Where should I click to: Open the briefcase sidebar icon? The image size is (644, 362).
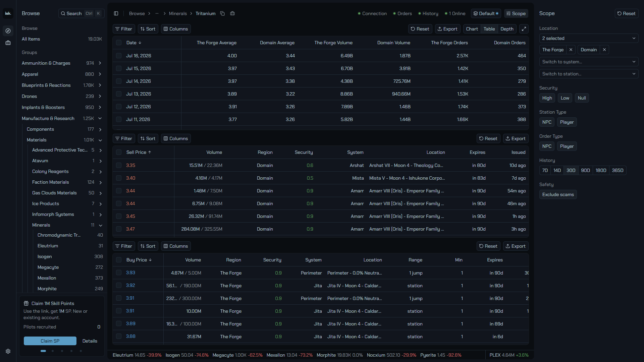pos(8,43)
